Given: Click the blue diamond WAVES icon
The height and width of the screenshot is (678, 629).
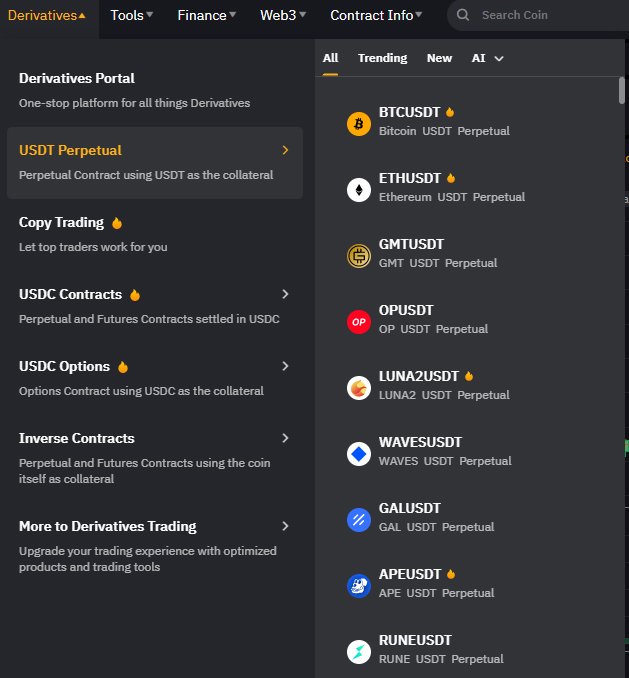Looking at the screenshot, I should [359, 454].
